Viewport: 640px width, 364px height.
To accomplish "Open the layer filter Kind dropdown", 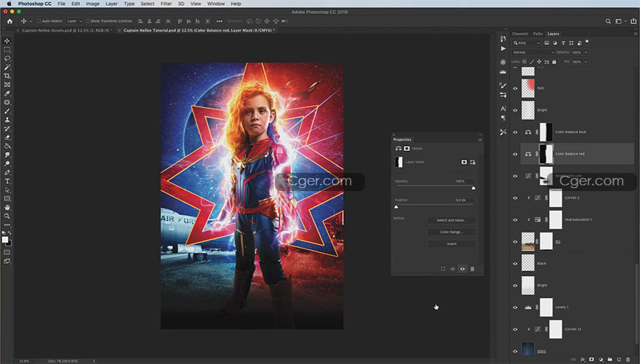I will click(527, 43).
